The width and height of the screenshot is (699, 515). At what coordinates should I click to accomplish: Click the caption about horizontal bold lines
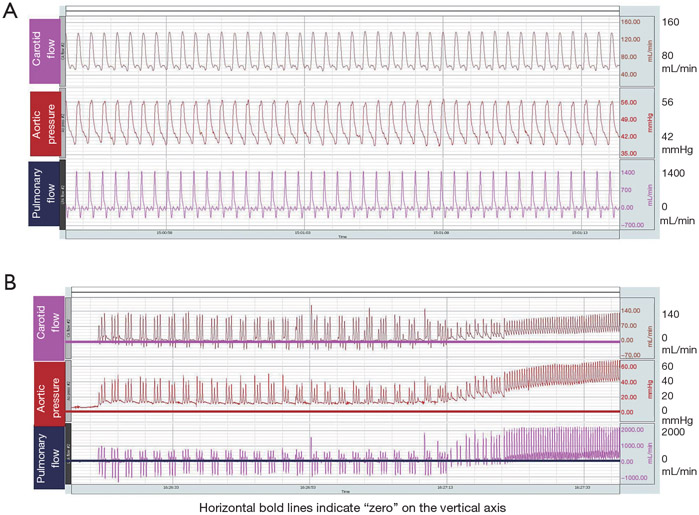click(352, 508)
